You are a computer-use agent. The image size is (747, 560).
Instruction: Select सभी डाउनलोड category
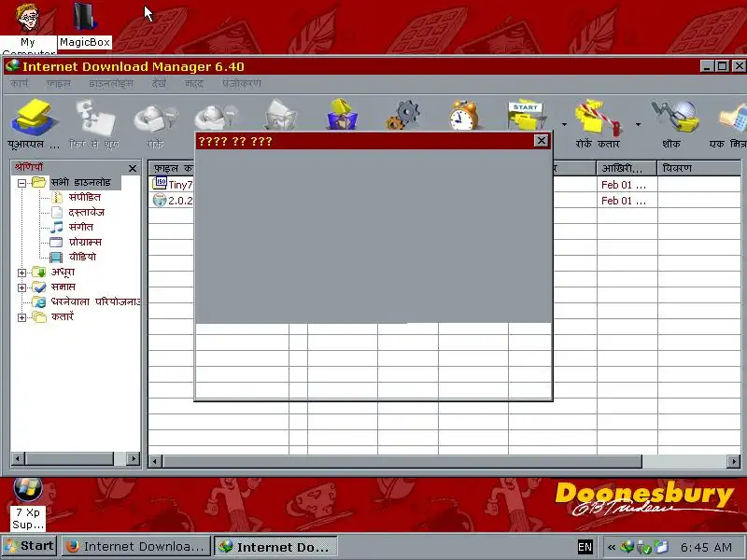click(80, 182)
